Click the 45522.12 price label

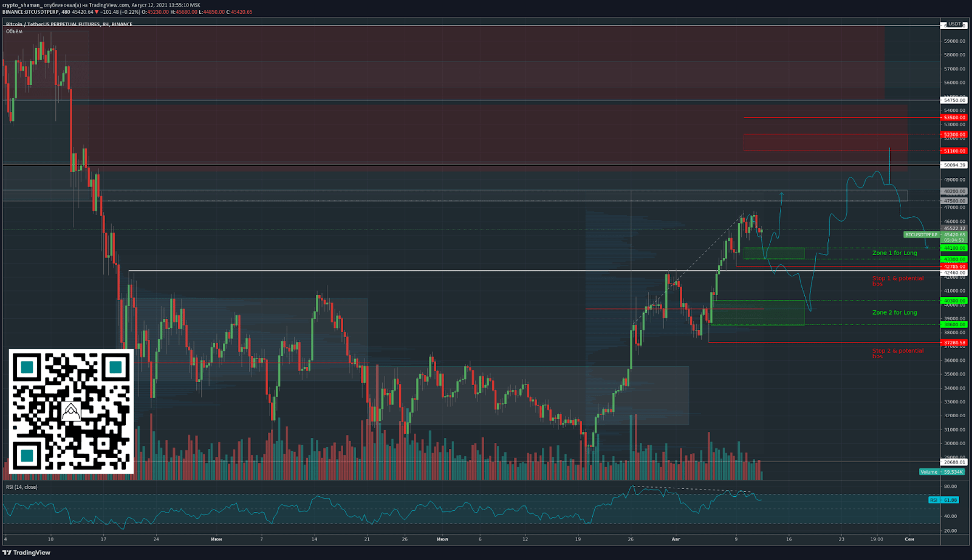click(954, 228)
